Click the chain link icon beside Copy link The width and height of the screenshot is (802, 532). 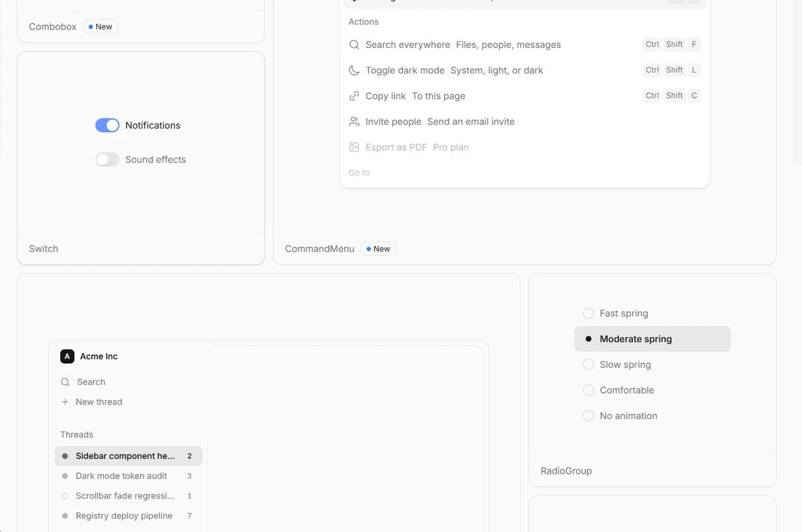pos(354,96)
